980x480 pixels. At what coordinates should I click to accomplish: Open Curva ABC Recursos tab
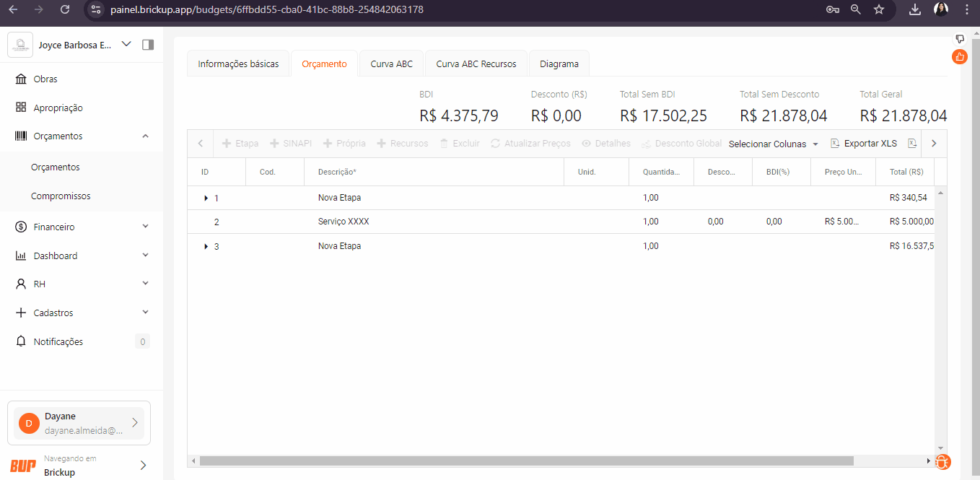pos(476,64)
